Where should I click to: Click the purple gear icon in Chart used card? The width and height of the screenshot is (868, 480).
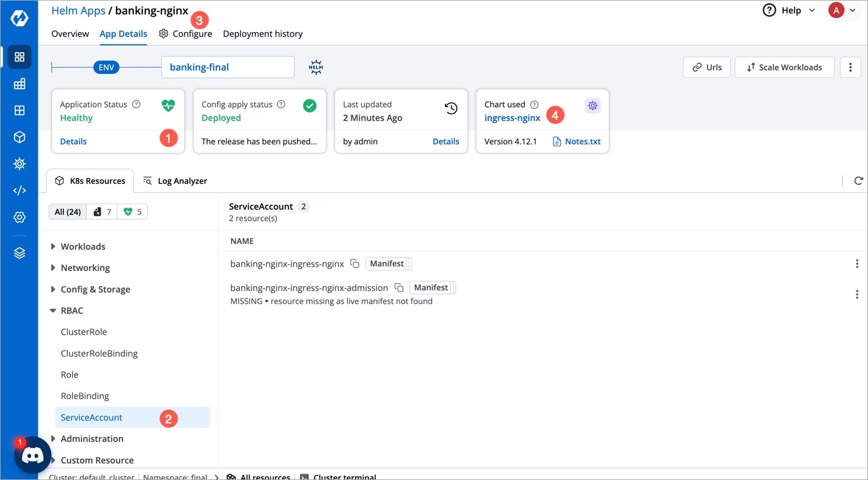592,106
